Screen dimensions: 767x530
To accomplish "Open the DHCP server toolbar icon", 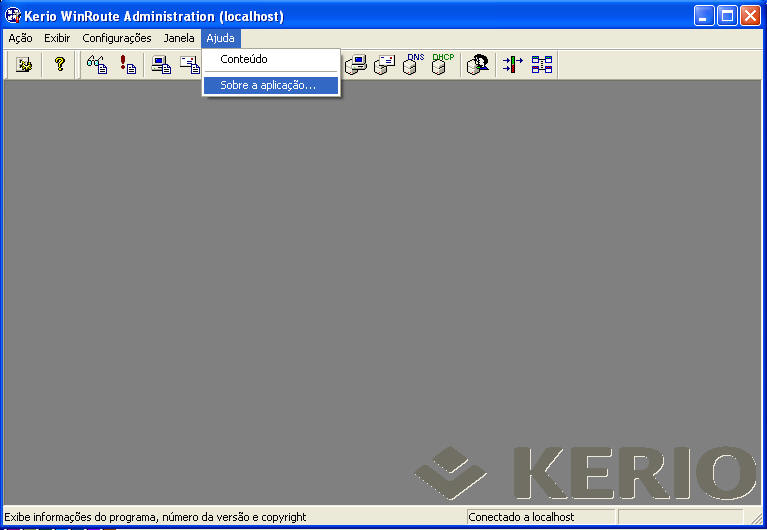I will 441,65.
